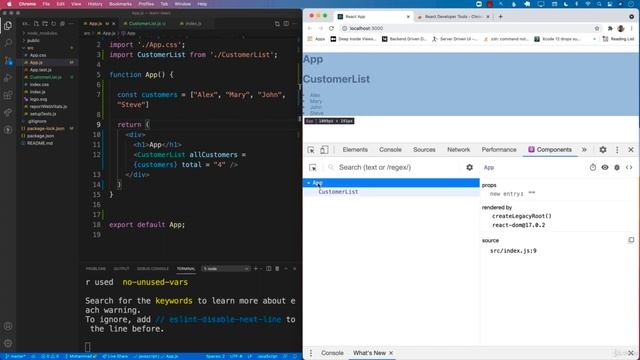Open the Source Control view in VS Code
The width and height of the screenshot is (640, 360).
[x=8, y=60]
